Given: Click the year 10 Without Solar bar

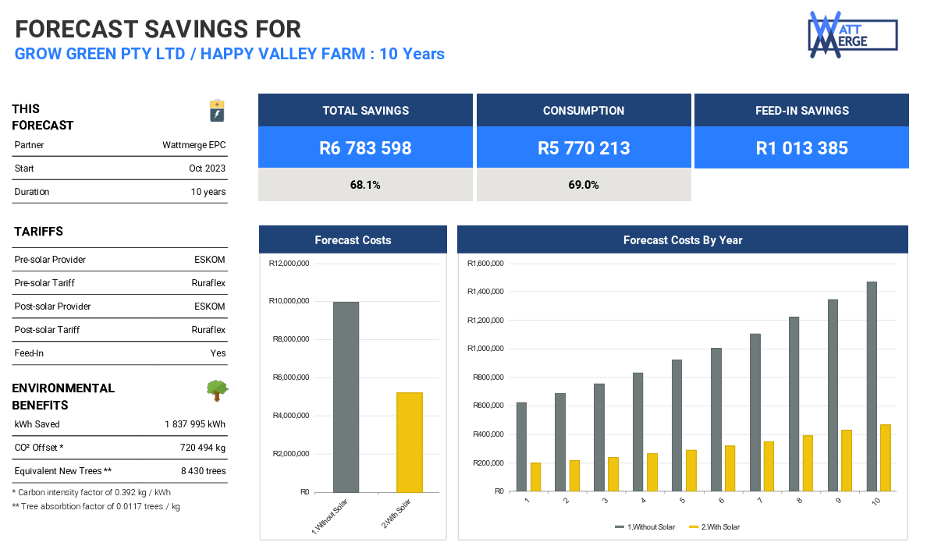Looking at the screenshot, I should pos(872,386).
